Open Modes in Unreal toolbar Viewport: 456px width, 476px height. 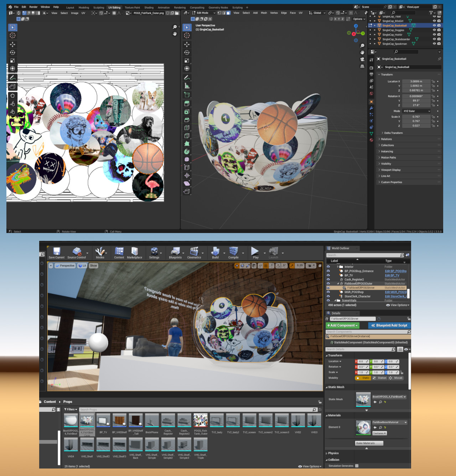click(100, 253)
